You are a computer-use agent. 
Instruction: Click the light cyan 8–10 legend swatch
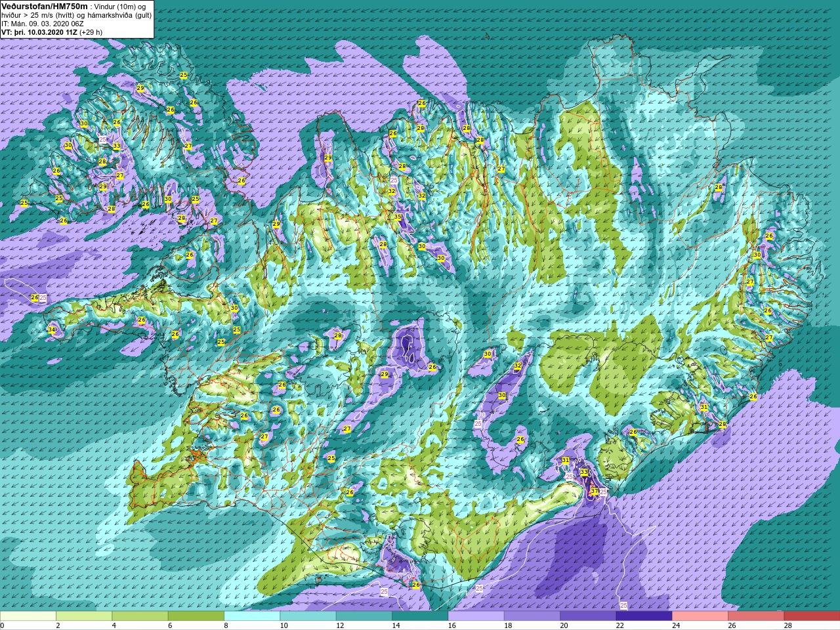(252, 616)
